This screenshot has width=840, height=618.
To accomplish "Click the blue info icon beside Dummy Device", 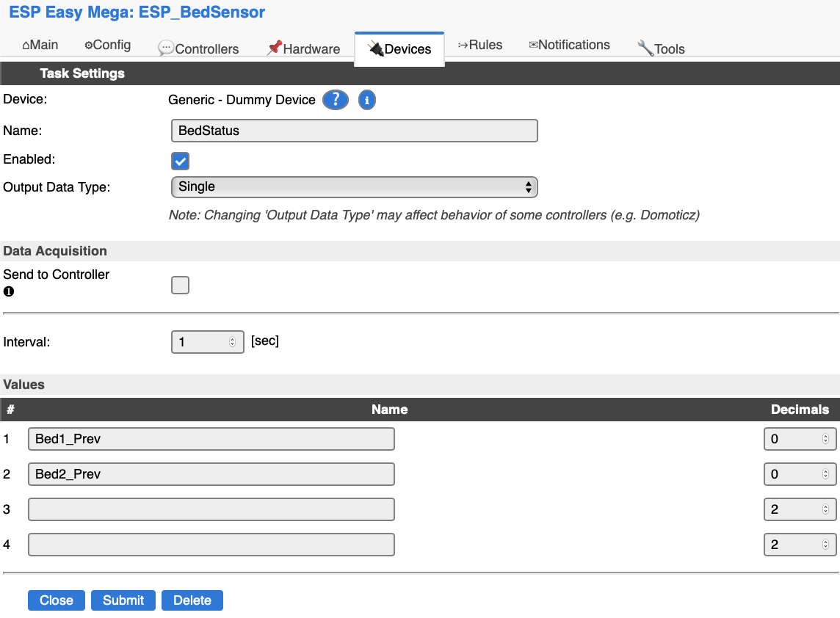I will coord(367,100).
